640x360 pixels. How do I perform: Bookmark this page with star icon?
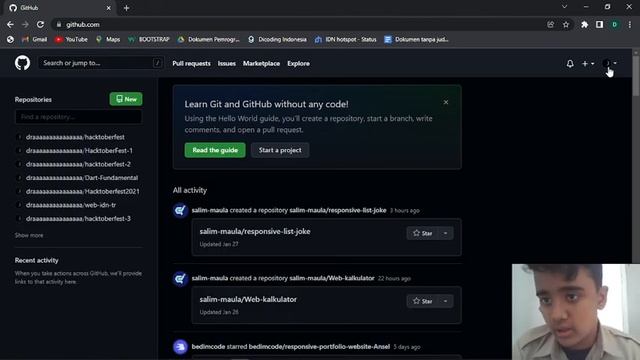(x=566, y=24)
